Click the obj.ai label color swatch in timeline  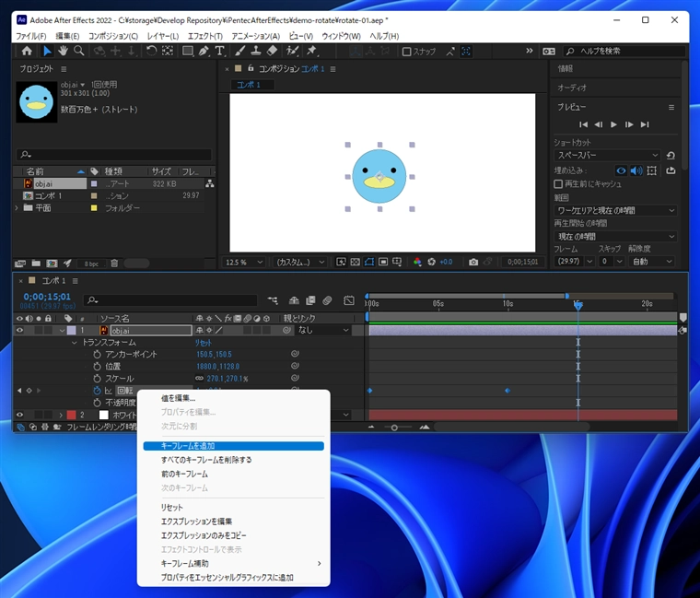coord(72,331)
